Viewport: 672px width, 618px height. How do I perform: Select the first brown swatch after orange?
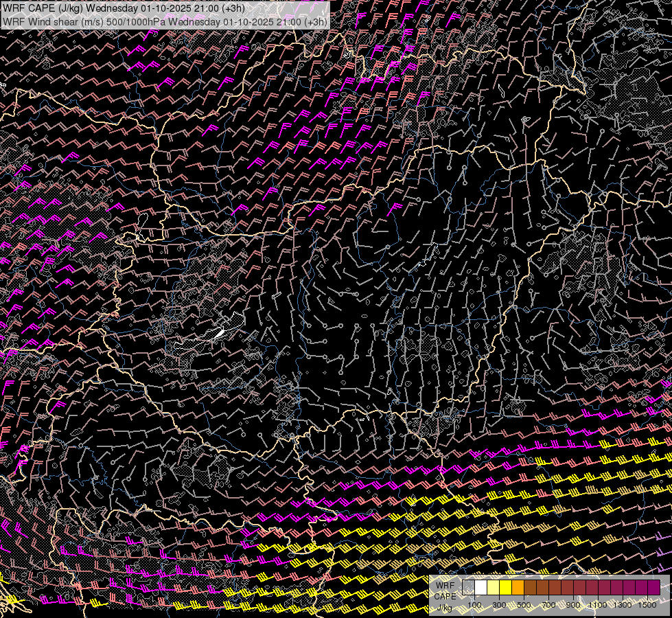531,588
